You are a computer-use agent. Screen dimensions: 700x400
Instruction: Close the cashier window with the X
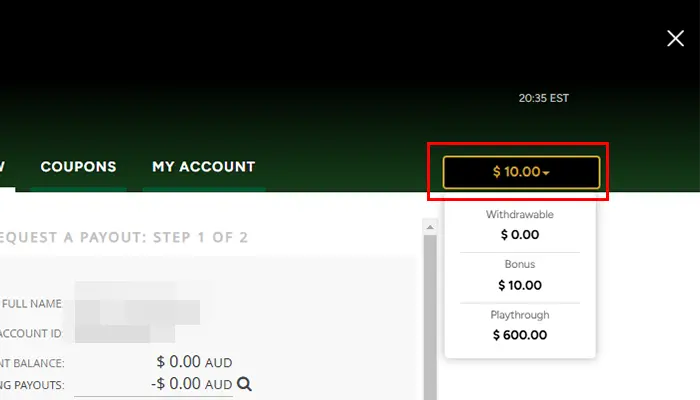[x=675, y=38]
